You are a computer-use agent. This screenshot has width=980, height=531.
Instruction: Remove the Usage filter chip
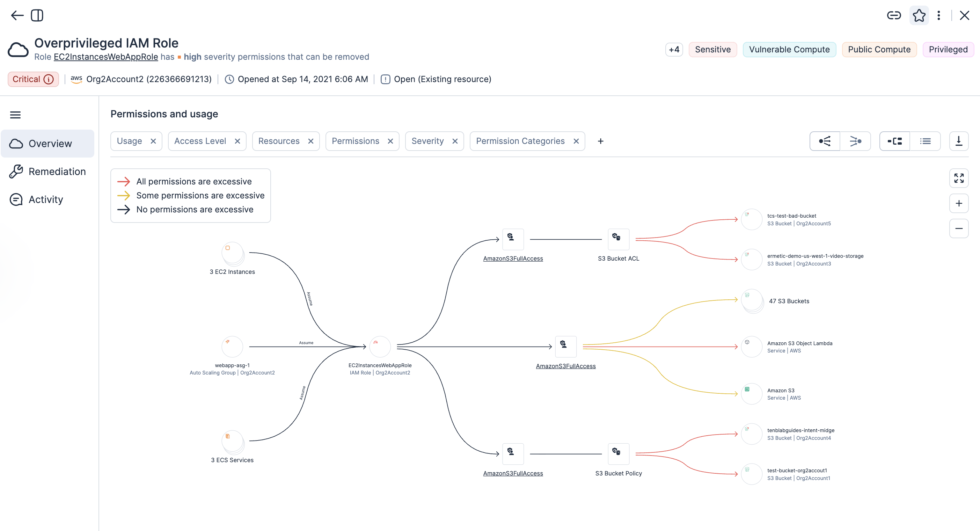[x=153, y=141]
